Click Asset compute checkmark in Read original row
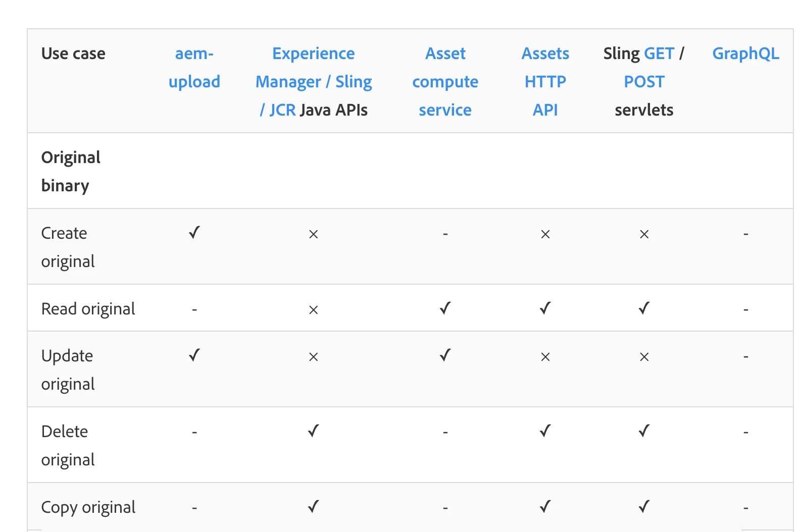 tap(445, 308)
